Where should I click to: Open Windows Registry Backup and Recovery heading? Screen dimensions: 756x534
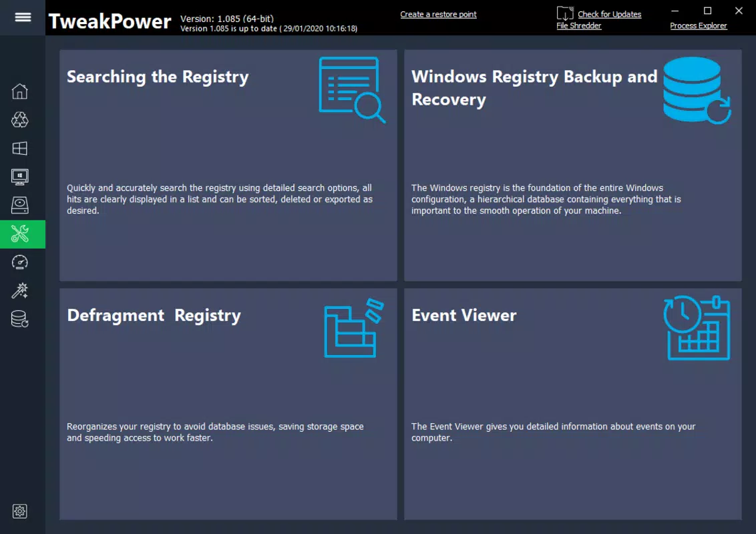click(x=534, y=87)
